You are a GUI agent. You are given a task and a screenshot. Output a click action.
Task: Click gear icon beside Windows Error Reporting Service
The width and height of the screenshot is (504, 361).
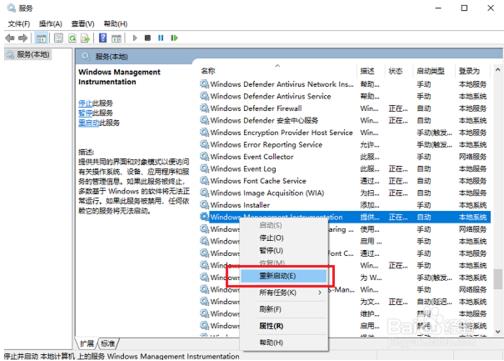204,144
